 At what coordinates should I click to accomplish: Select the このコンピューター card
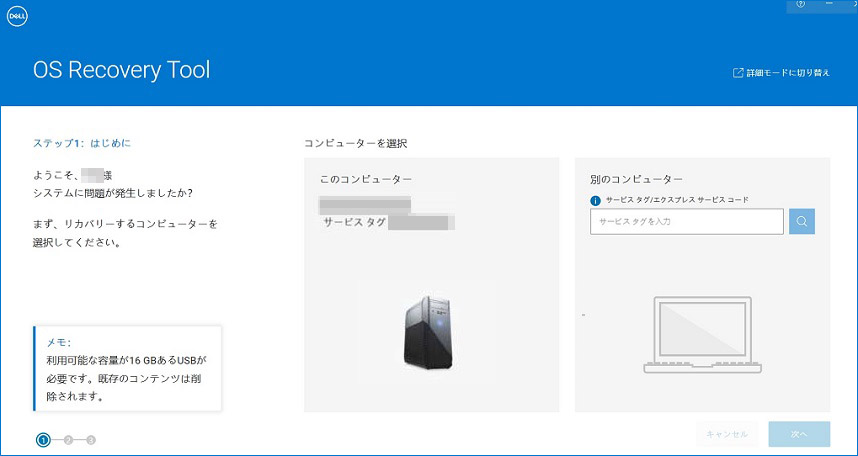click(432, 285)
